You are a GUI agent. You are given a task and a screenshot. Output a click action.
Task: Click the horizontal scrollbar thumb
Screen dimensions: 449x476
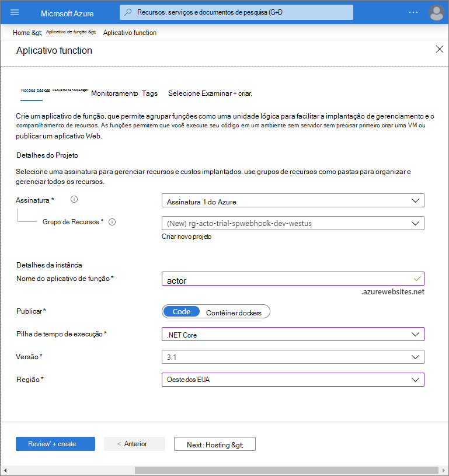click(x=286, y=471)
